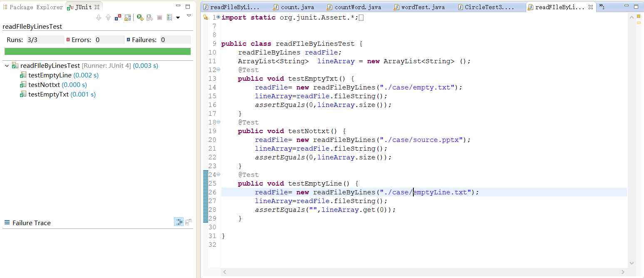Toggle Filter Stack Trace in Failure Trace

[179, 222]
